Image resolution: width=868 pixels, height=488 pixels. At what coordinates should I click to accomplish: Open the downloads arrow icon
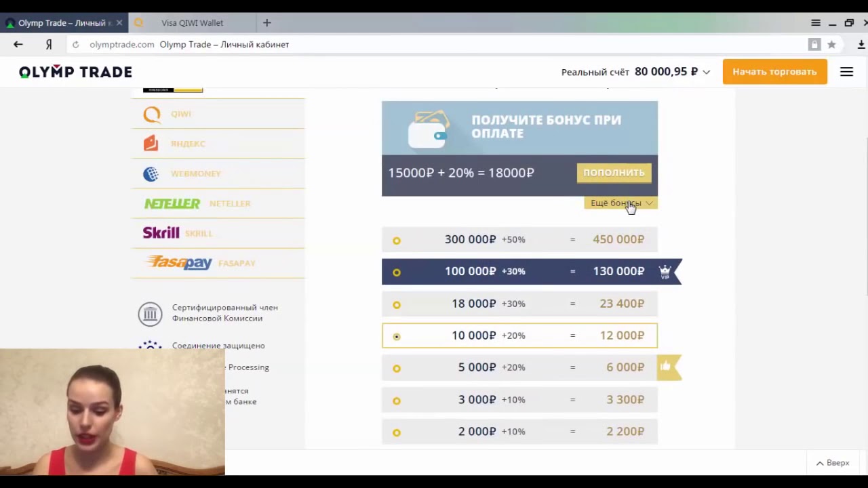[x=861, y=45]
